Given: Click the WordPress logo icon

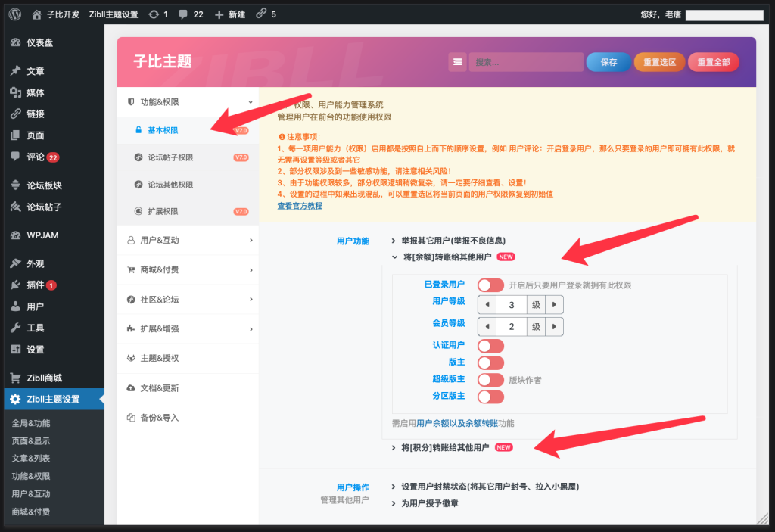Looking at the screenshot, I should pos(15,14).
